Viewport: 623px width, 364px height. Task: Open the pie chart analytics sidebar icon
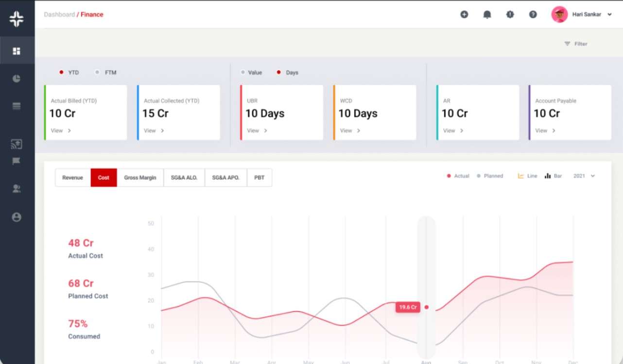point(17,79)
